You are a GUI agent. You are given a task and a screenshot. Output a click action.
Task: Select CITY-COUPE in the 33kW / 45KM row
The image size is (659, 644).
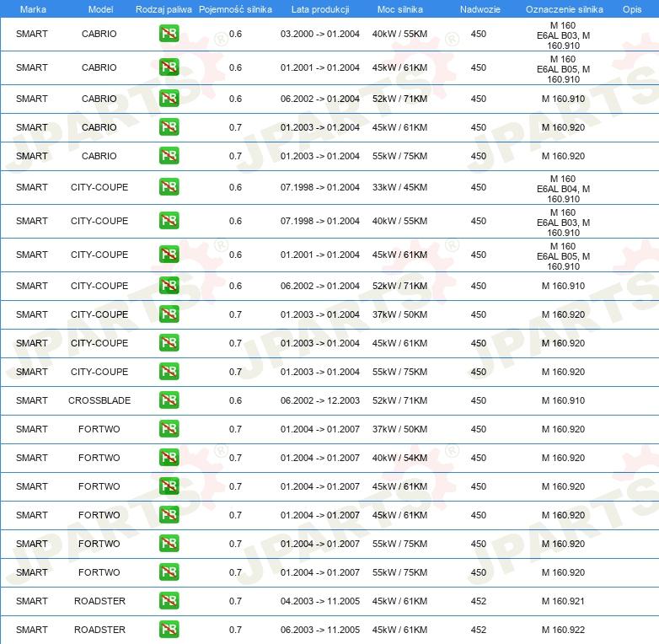[x=99, y=187]
